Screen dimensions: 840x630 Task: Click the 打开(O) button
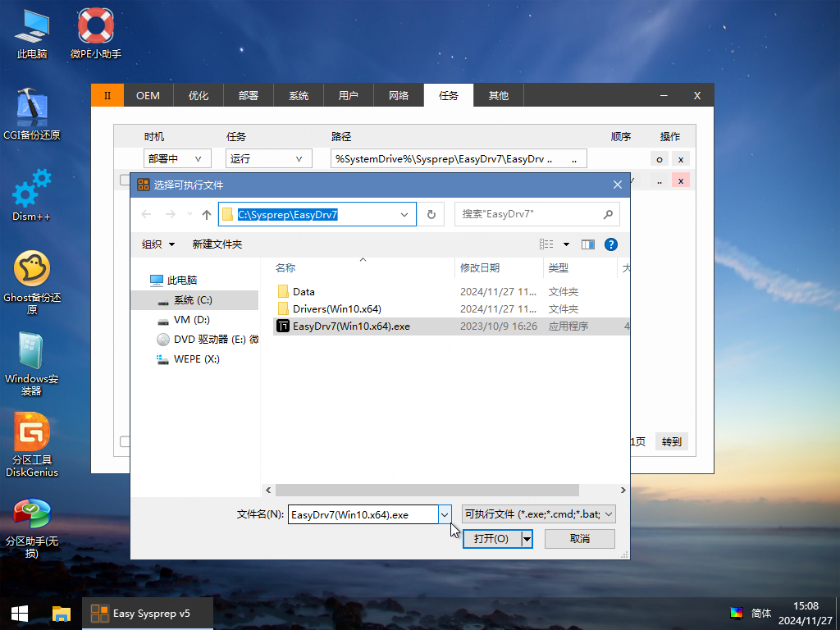tap(491, 538)
